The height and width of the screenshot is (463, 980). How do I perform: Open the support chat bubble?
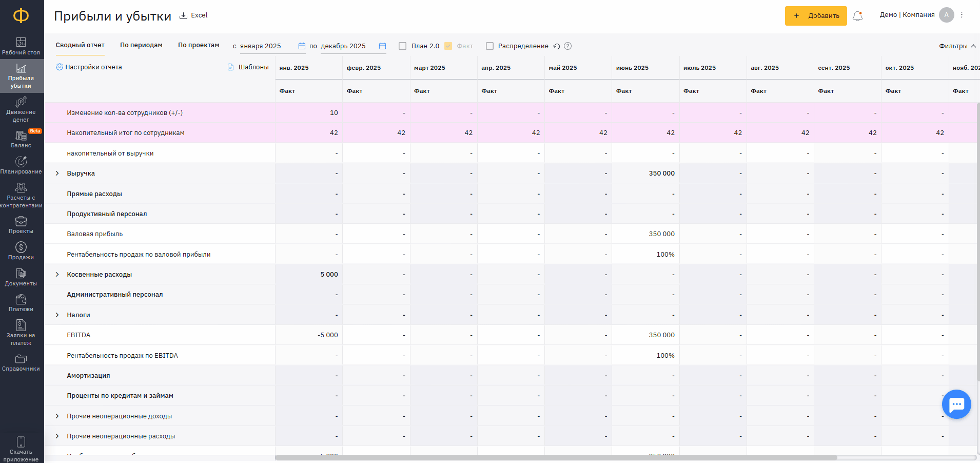(x=956, y=404)
